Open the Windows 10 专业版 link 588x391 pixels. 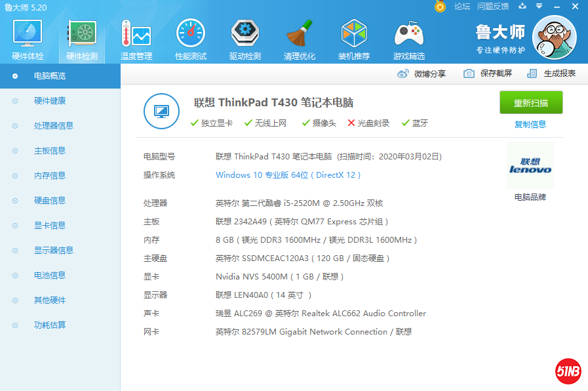tap(251, 175)
